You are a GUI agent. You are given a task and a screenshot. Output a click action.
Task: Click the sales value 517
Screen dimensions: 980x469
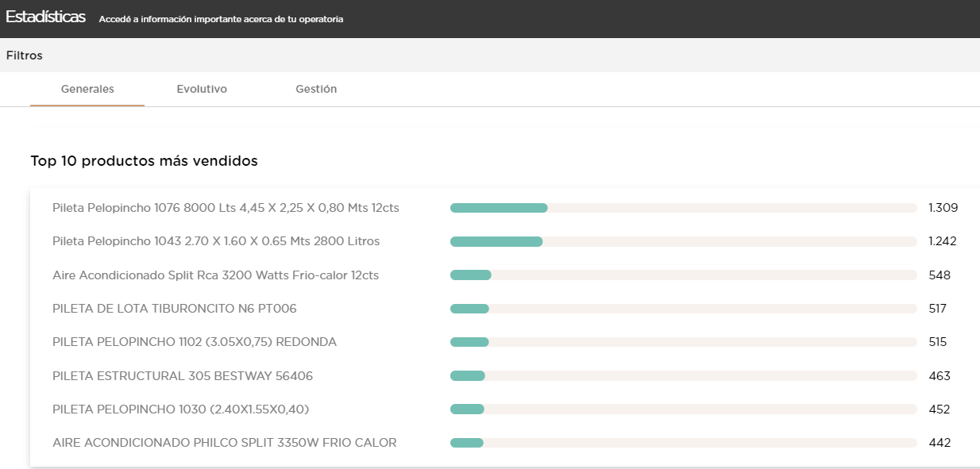pyautogui.click(x=938, y=309)
